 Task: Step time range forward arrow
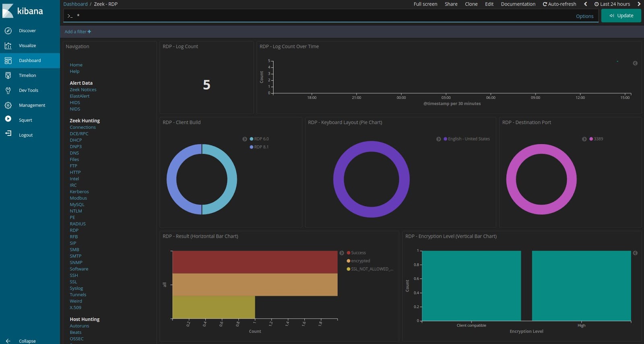click(x=639, y=4)
